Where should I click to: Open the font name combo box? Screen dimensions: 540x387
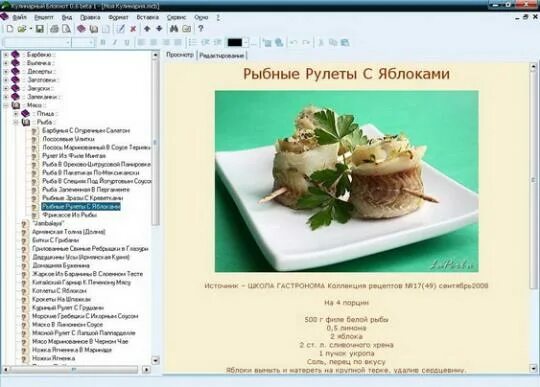pos(37,42)
